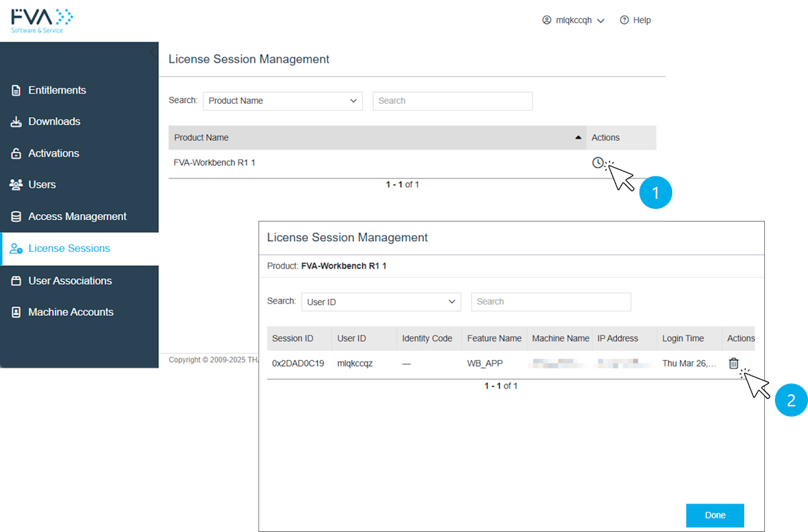This screenshot has height=532, width=808.
Task: Sort by Product Name column header arrow
Action: [578, 137]
